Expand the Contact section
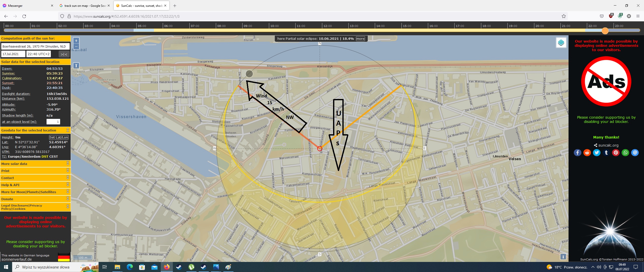This screenshot has height=272, width=644. click(35, 178)
